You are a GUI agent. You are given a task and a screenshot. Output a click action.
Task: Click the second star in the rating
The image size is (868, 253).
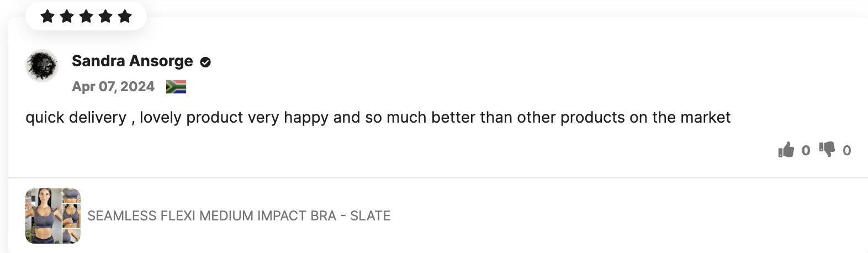67,17
